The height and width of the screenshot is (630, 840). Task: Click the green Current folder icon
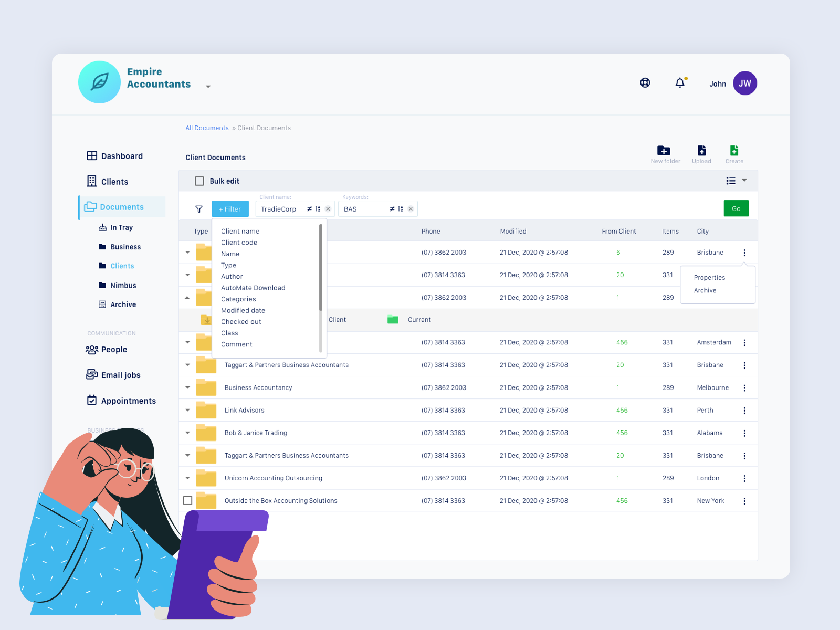point(393,319)
